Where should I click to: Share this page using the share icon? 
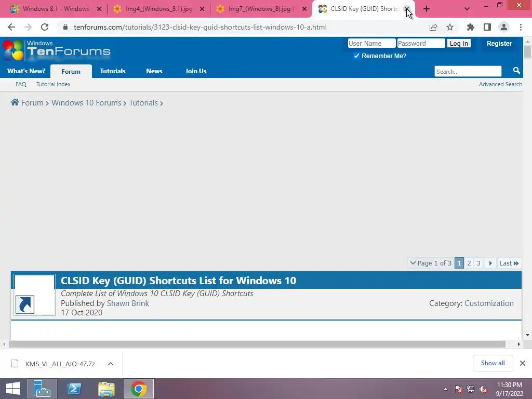(433, 27)
